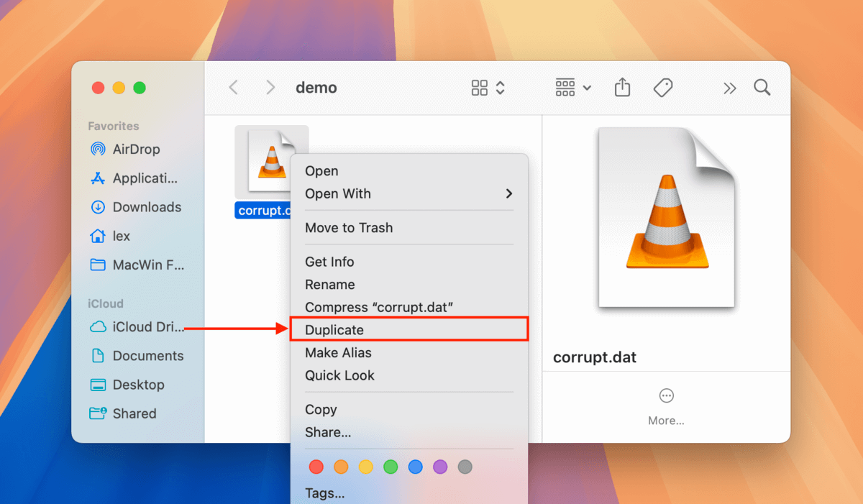The image size is (863, 504).
Task: Select Rename in the context menu
Action: pyautogui.click(x=409, y=285)
